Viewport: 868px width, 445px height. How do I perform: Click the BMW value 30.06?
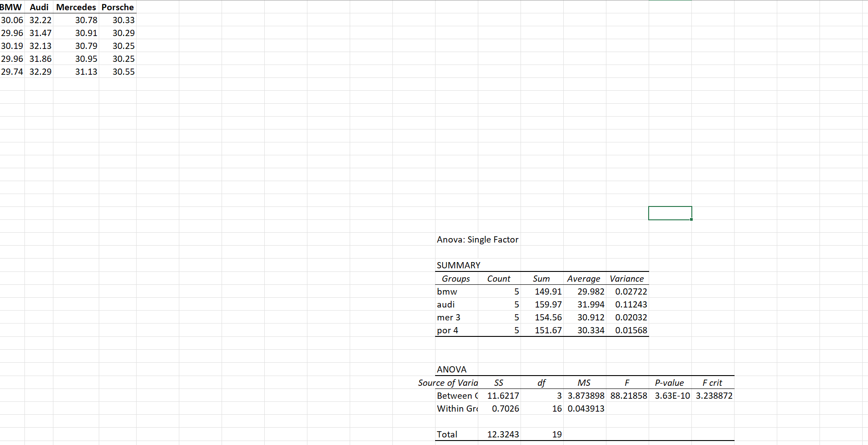coord(12,20)
